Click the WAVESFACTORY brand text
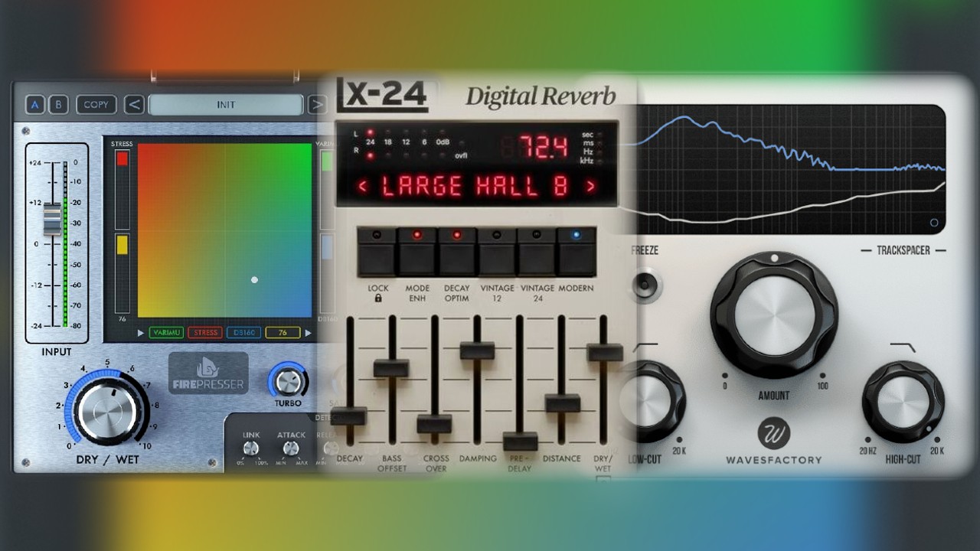 [x=773, y=460]
